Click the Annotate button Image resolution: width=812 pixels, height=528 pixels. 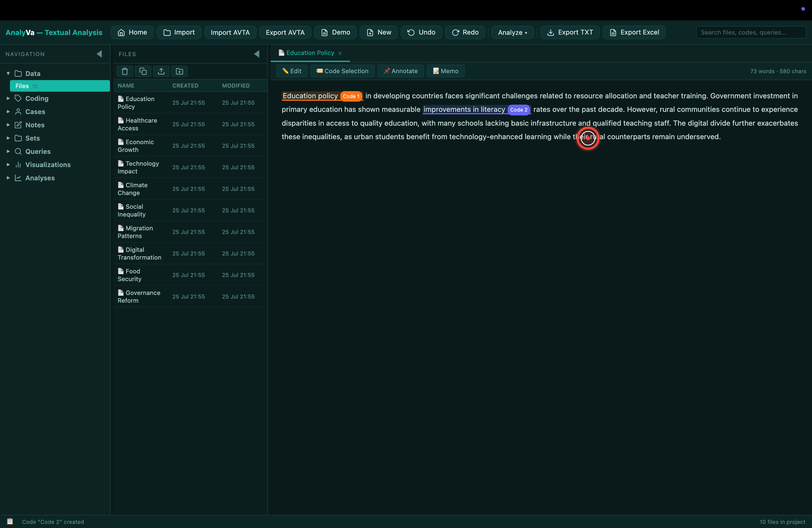point(400,71)
